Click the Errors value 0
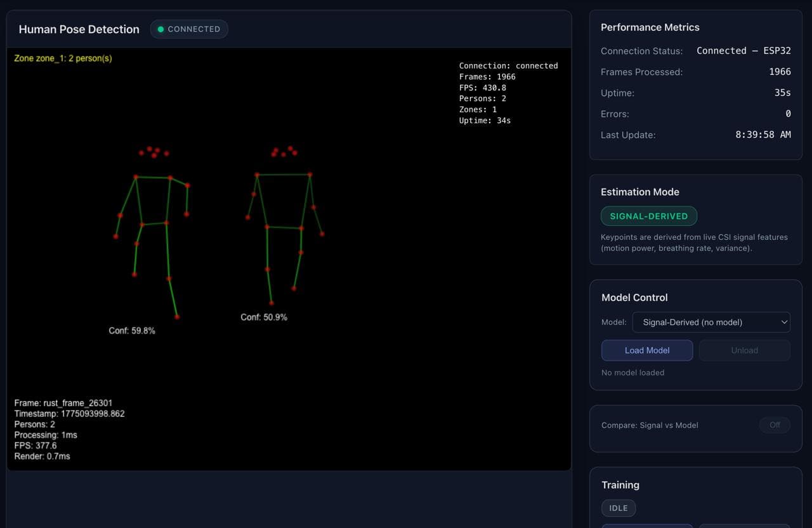Viewport: 812px width, 528px height. tap(788, 114)
